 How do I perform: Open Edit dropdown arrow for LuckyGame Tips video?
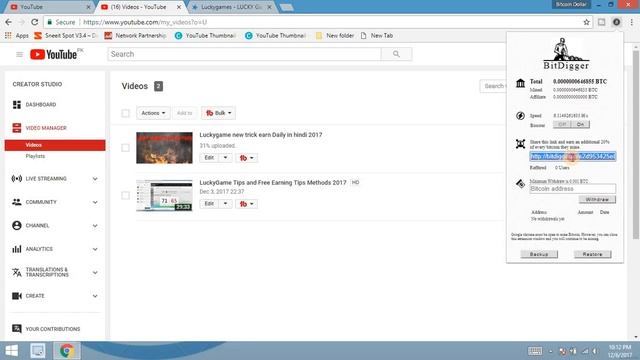(225, 204)
